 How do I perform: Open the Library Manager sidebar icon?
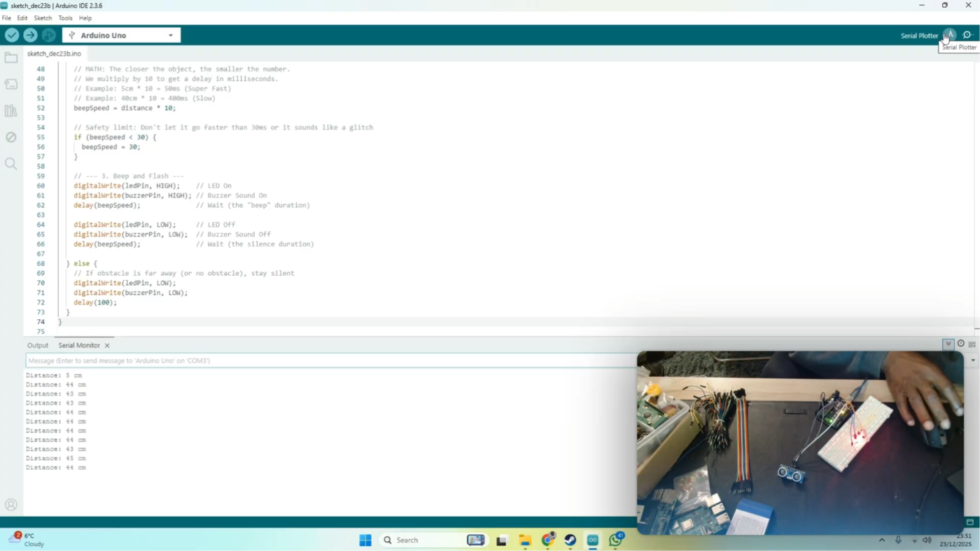pos(10,111)
